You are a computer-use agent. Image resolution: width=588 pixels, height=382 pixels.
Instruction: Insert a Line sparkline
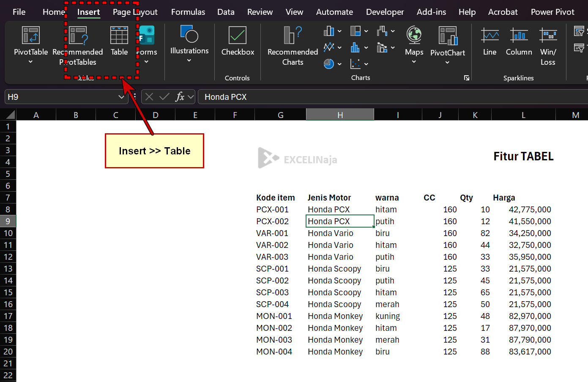click(489, 41)
